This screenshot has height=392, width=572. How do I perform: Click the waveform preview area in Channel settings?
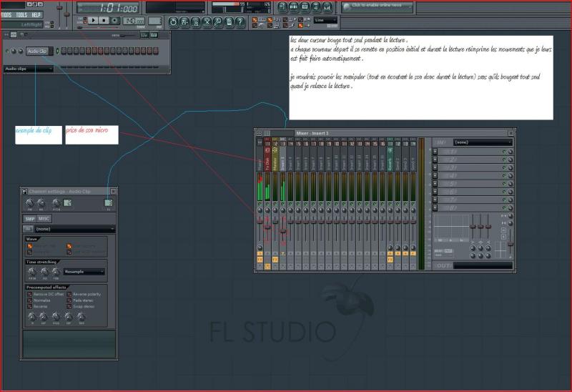[69, 344]
